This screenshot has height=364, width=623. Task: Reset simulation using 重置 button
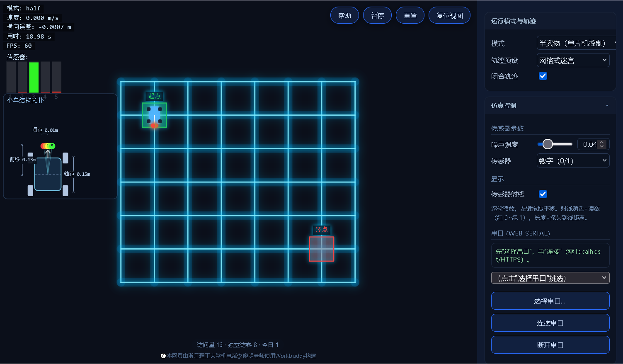[410, 15]
